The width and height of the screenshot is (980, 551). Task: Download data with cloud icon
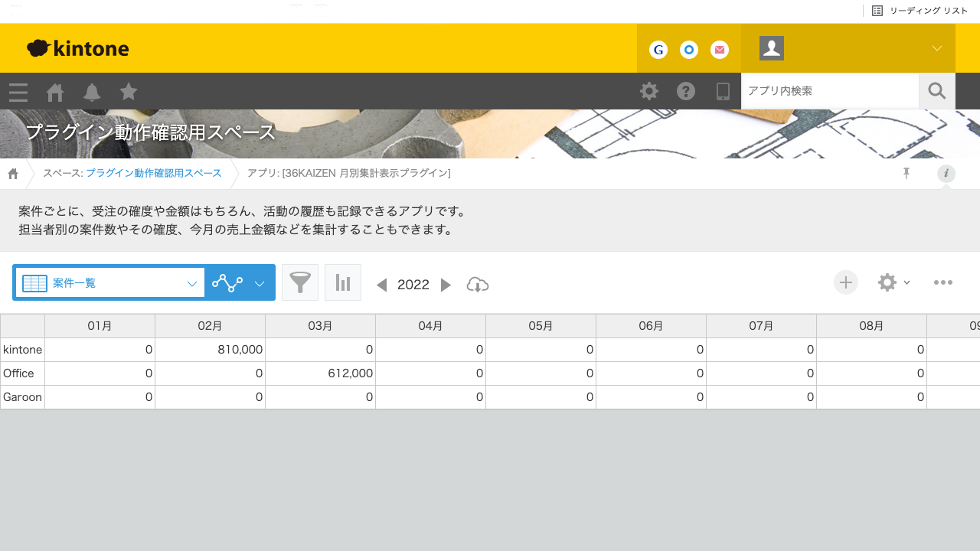478,285
